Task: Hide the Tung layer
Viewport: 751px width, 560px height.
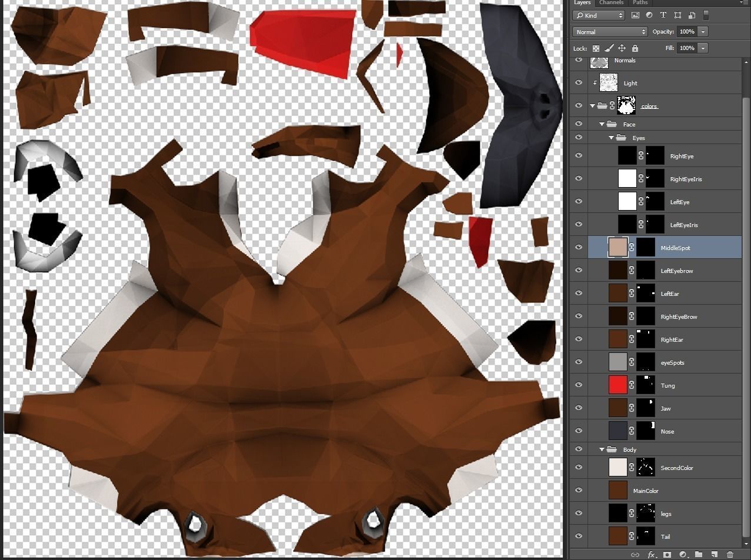Action: click(579, 385)
